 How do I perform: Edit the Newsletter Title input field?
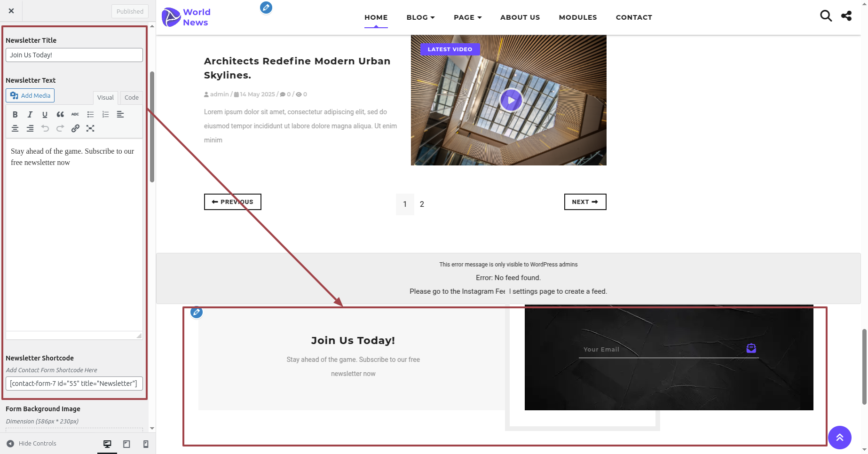[x=74, y=55]
